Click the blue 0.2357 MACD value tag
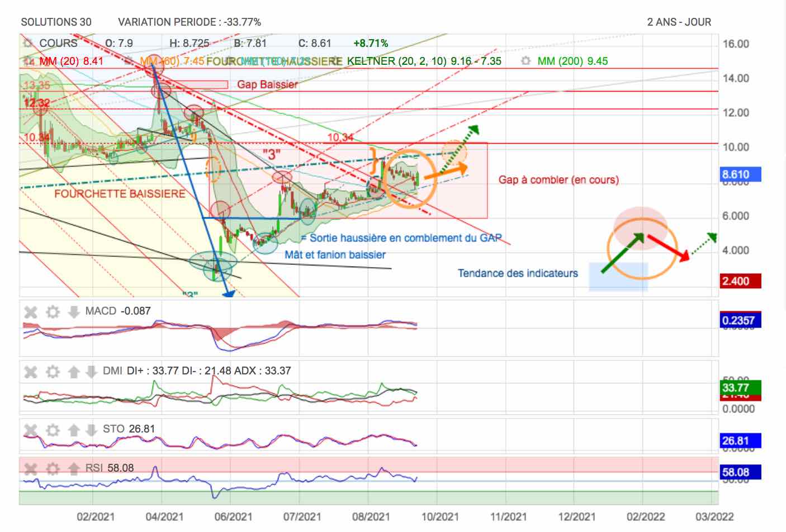Screen dimensions: 786x532 pyautogui.click(x=741, y=320)
